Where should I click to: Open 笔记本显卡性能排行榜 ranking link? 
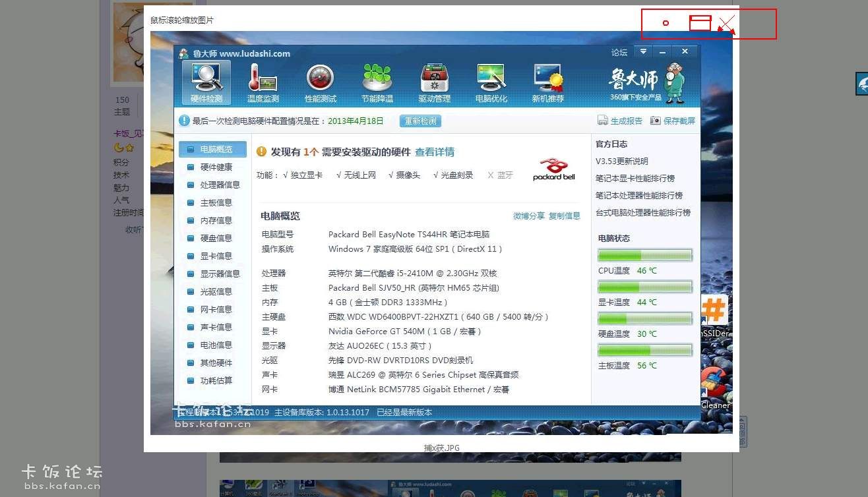tap(635, 179)
